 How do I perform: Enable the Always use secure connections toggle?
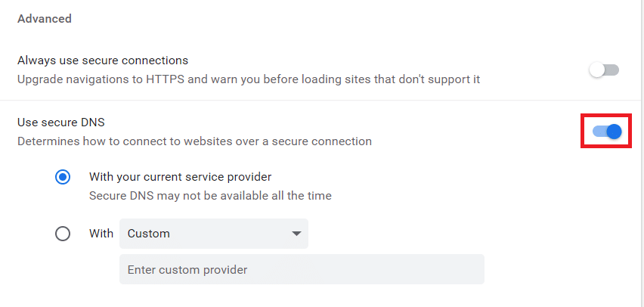(604, 70)
